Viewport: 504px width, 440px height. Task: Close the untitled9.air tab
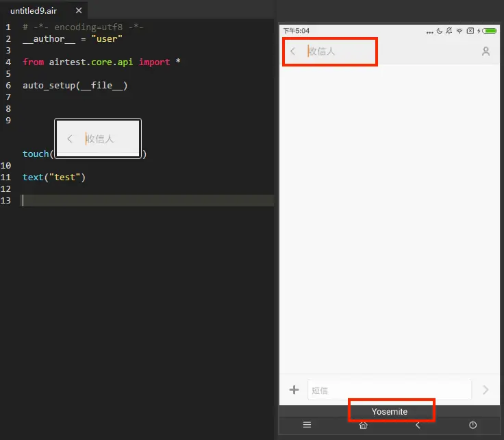coord(79,10)
